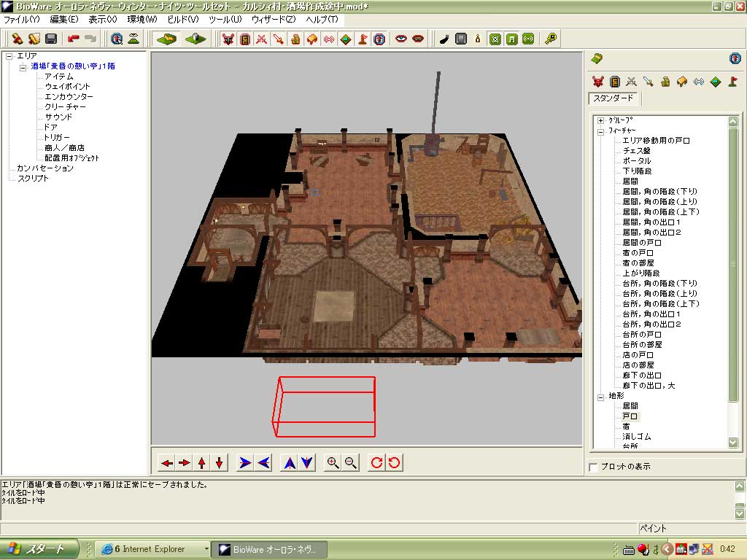Click the red left arrow pan button
This screenshot has height=560, width=747.
(x=167, y=462)
